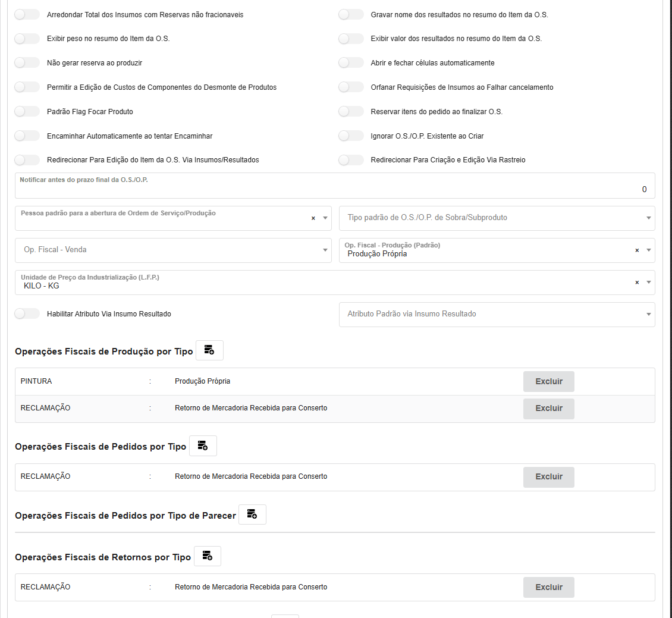The image size is (672, 618).
Task: Click Excluir for RECLAMAÇÃO under Retornos por Tipo
Action: (548, 587)
